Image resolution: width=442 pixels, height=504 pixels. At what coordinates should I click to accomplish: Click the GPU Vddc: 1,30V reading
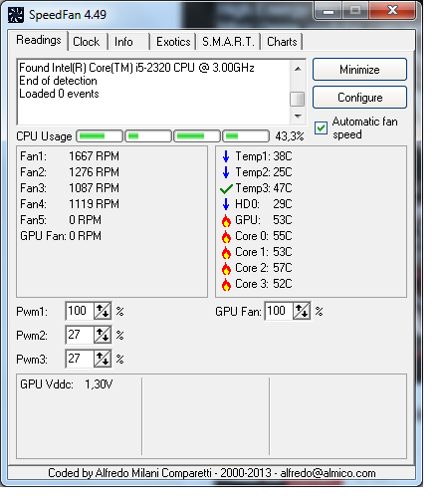67,384
